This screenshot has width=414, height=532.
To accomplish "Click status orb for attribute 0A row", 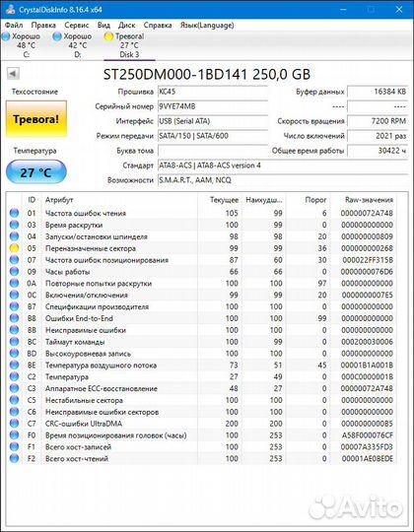I will (14, 284).
